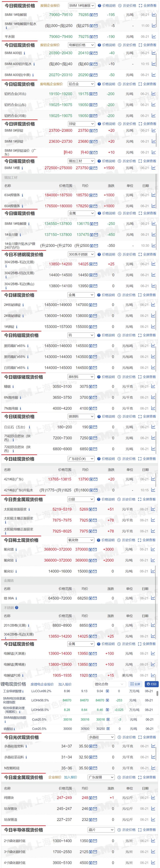Click the 电解锰FOB row name
This screenshot has width=160, height=868.
tap(12, 676)
